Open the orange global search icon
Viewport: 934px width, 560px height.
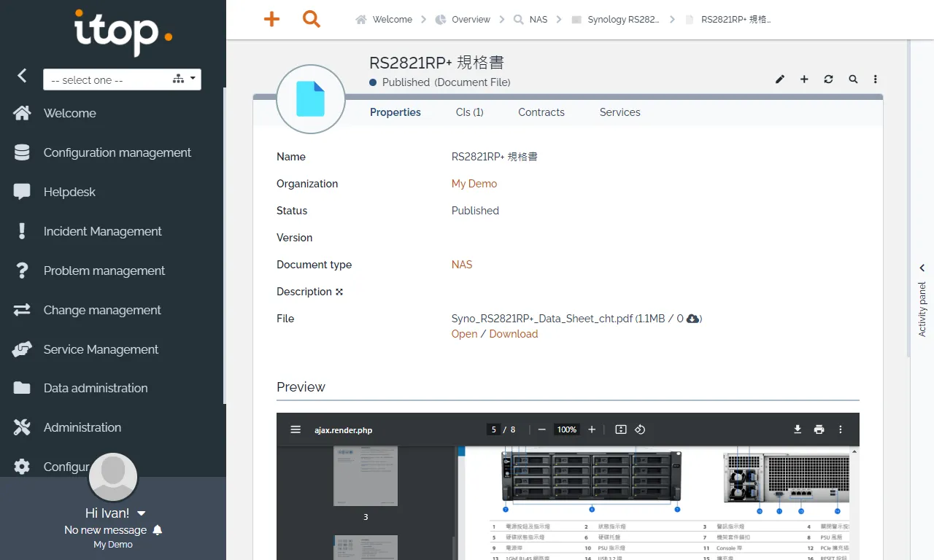click(x=312, y=20)
